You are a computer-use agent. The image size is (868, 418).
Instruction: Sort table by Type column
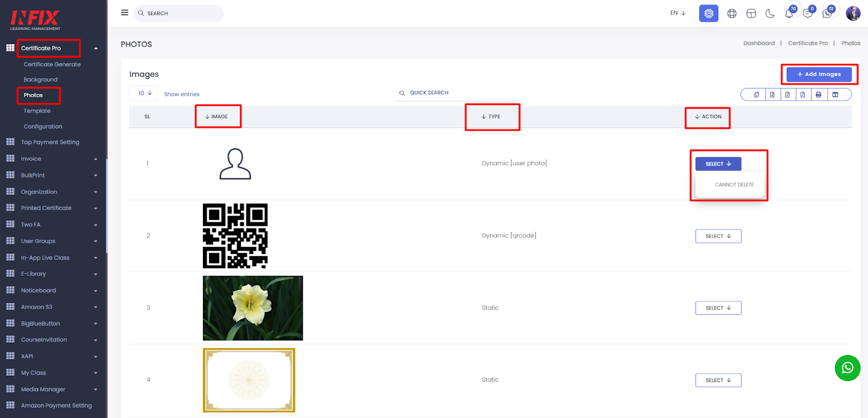click(491, 117)
